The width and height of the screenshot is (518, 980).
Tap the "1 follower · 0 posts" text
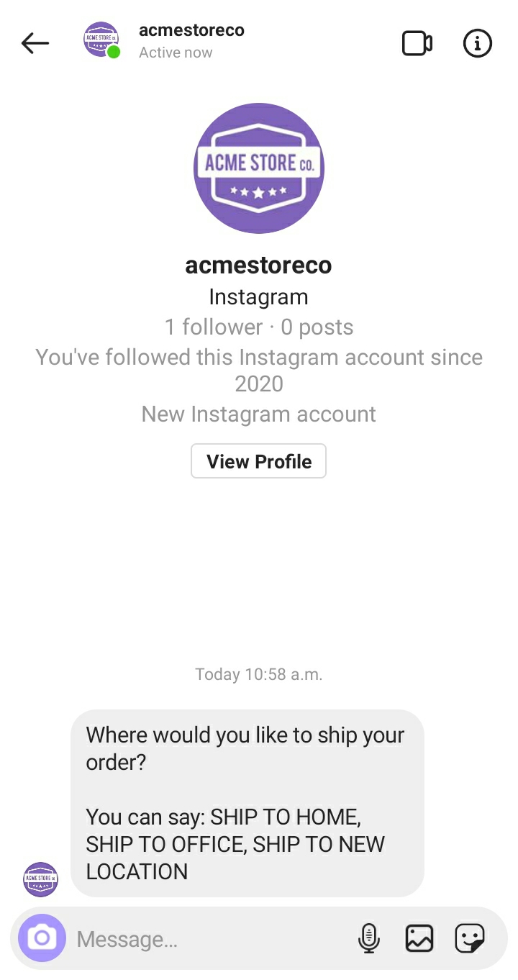click(259, 327)
